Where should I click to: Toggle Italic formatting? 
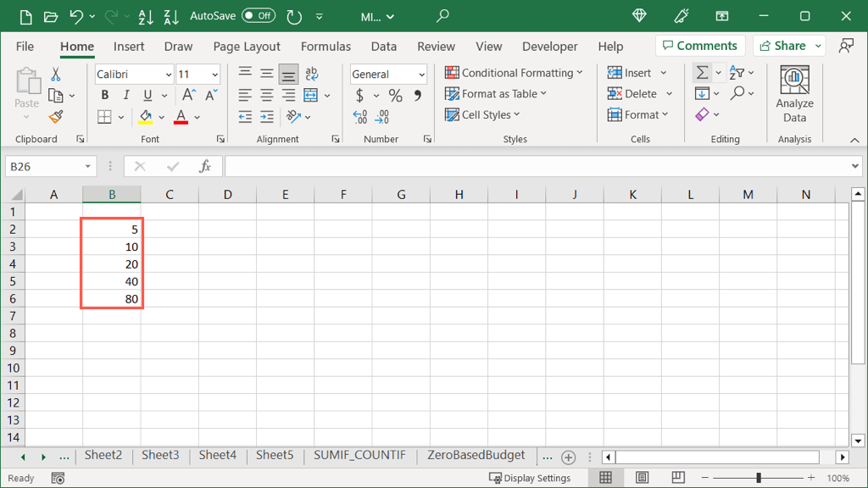pos(126,96)
